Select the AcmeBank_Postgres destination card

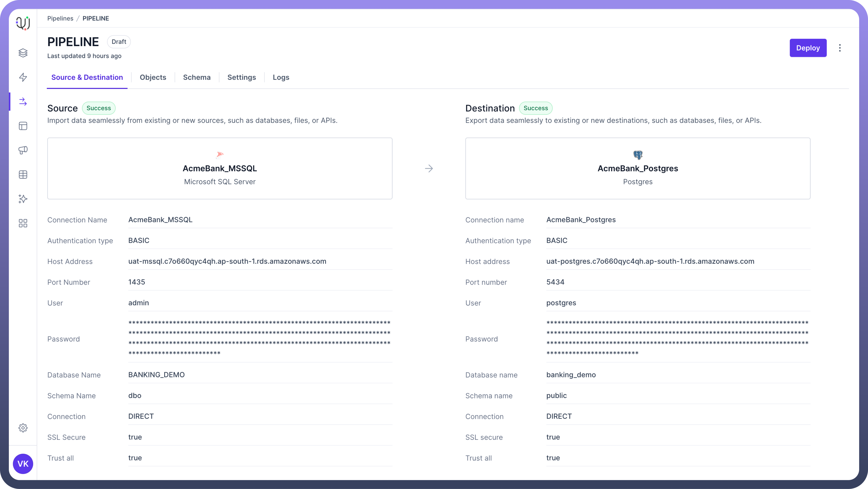637,168
